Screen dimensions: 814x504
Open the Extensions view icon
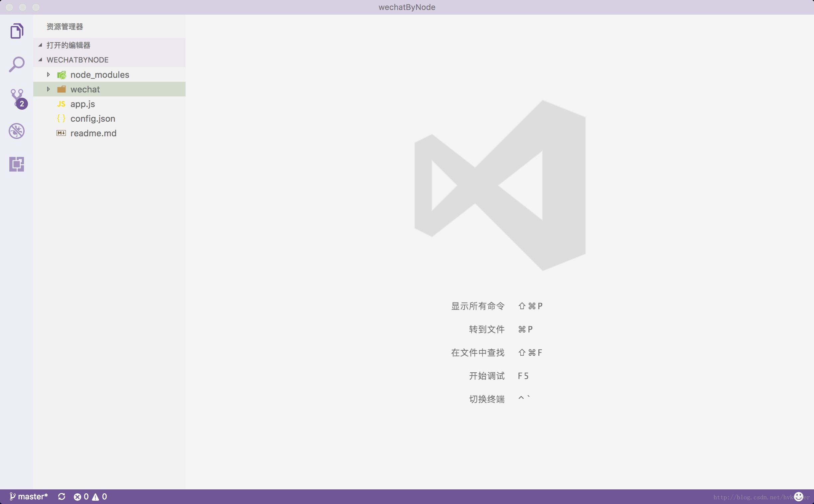point(17,164)
